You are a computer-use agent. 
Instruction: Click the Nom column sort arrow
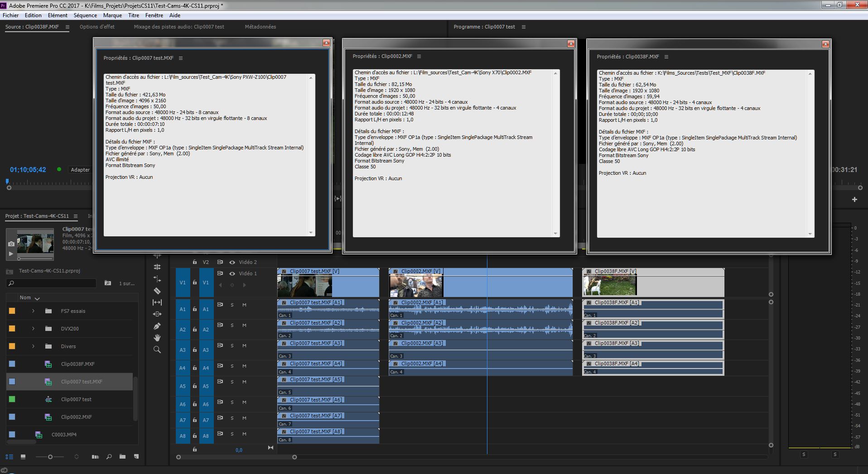point(37,298)
